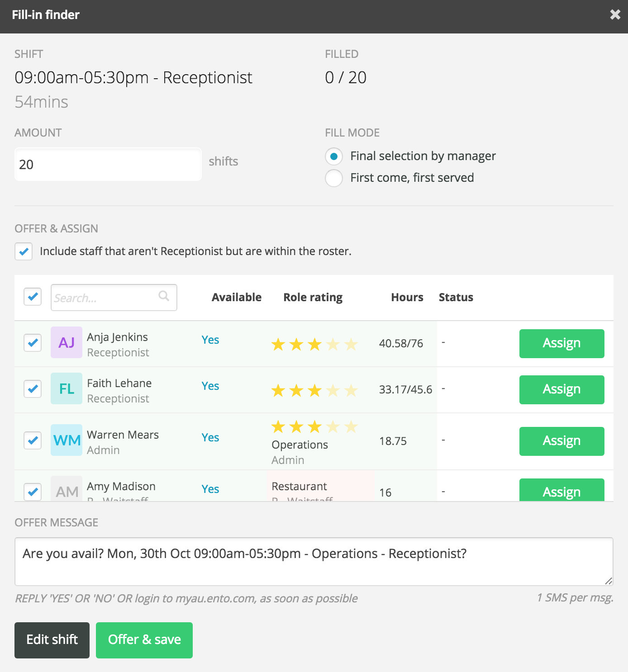628x672 pixels.
Task: Assign shift to Anja Jenkins
Action: coord(561,344)
